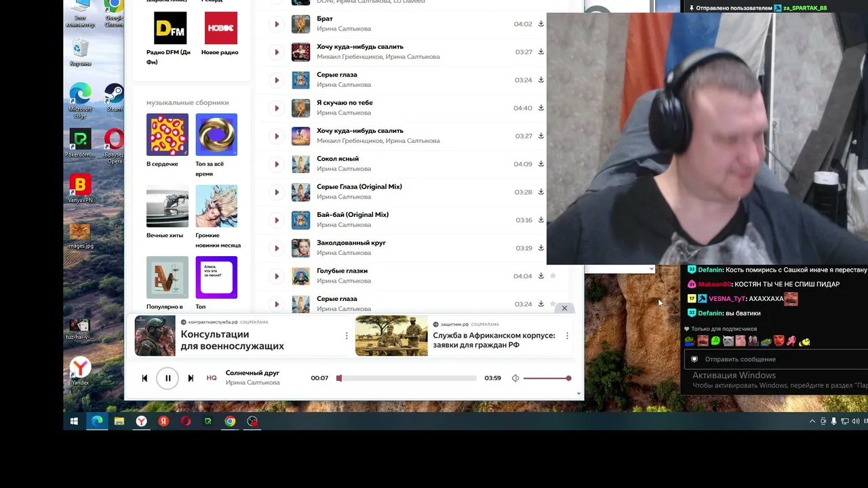Play the track "Голубые глазки"

(x=277, y=277)
